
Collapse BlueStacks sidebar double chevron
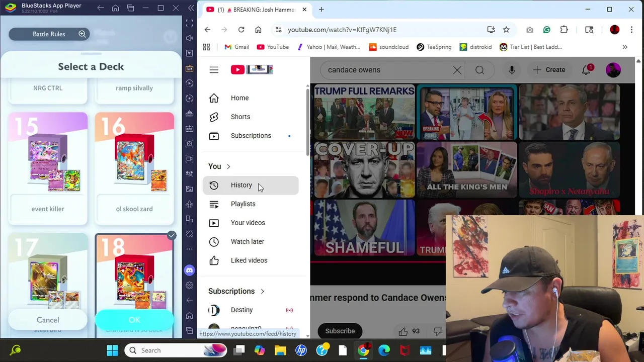[x=191, y=8]
